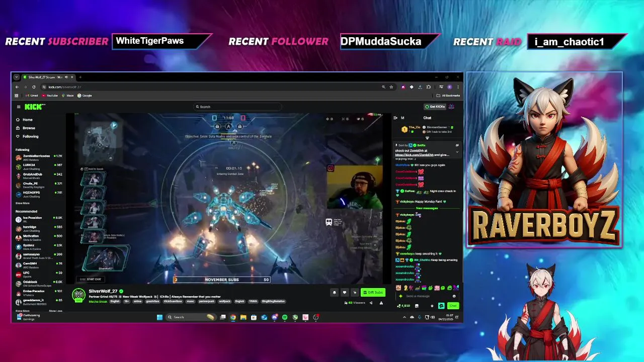Open the emote picker in chat input
Screen dimensions: 644x362
[454, 296]
